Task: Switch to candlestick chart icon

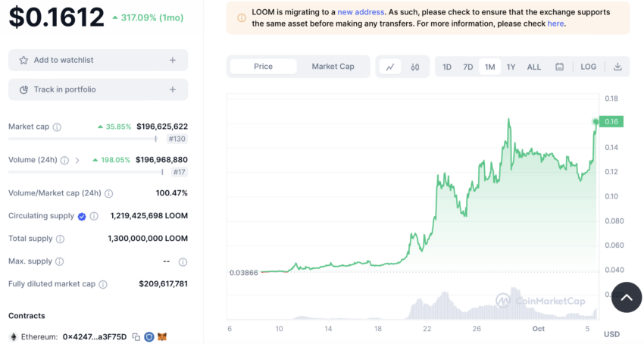Action: tap(415, 67)
